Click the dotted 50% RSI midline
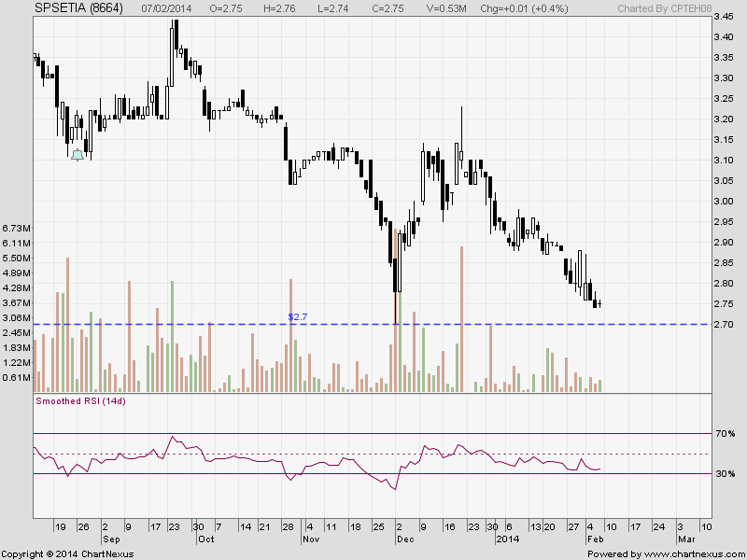The width and height of the screenshot is (747, 560). tap(373, 454)
